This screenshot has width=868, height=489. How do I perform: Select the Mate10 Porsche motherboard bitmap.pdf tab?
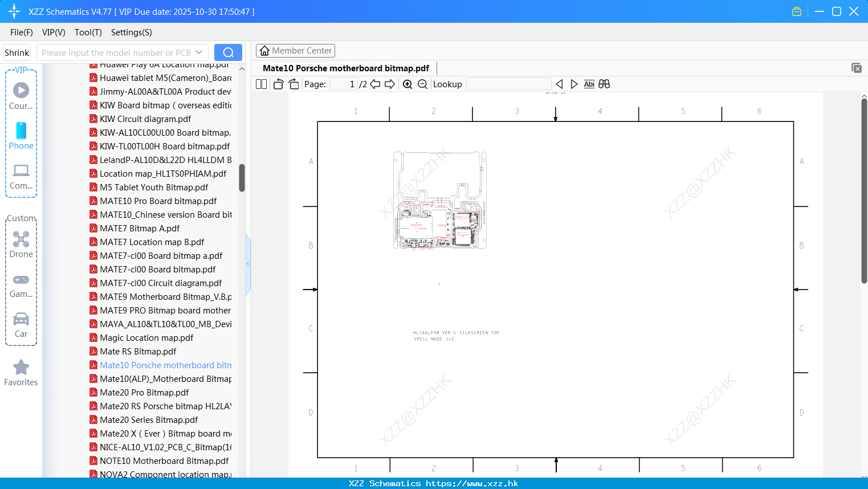(x=346, y=68)
